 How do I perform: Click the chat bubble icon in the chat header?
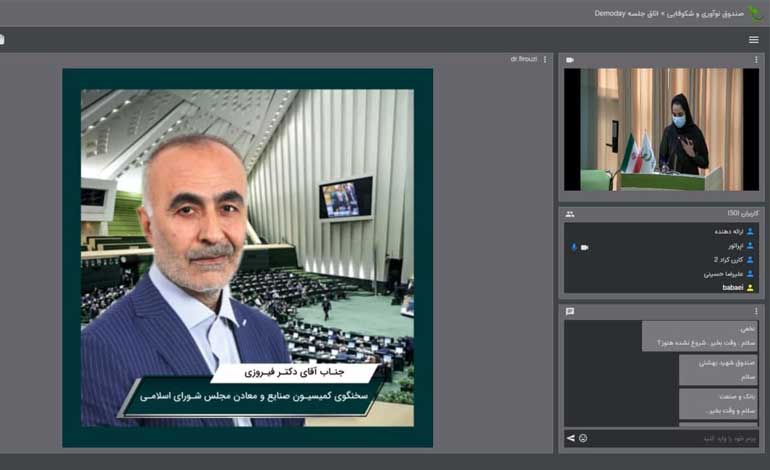pos(570,311)
